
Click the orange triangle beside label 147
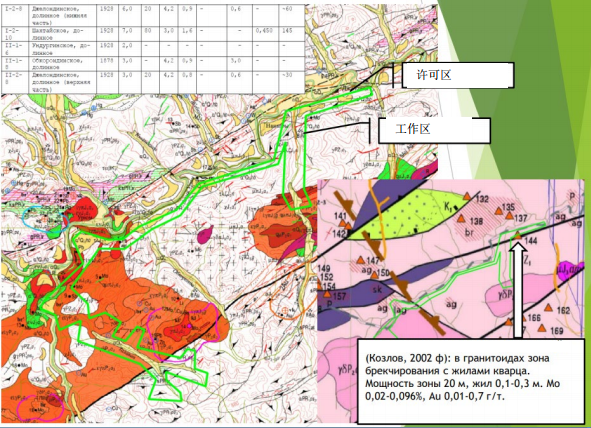tap(361, 260)
